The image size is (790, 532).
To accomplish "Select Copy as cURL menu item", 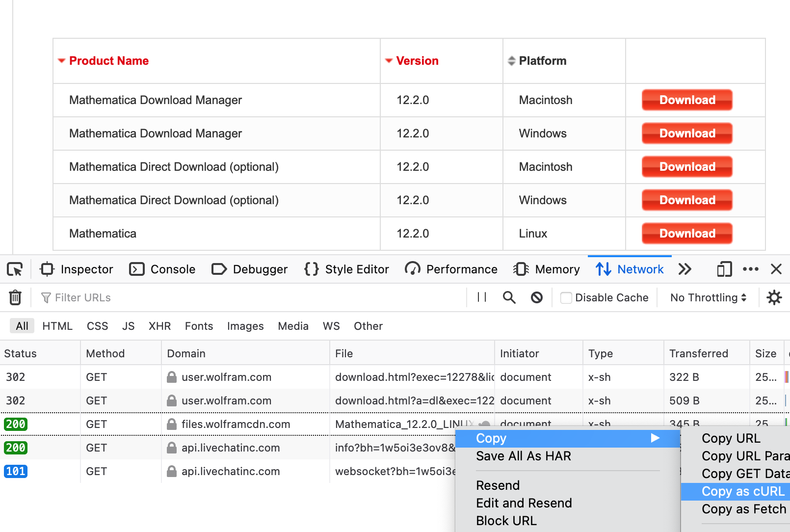I will [742, 491].
